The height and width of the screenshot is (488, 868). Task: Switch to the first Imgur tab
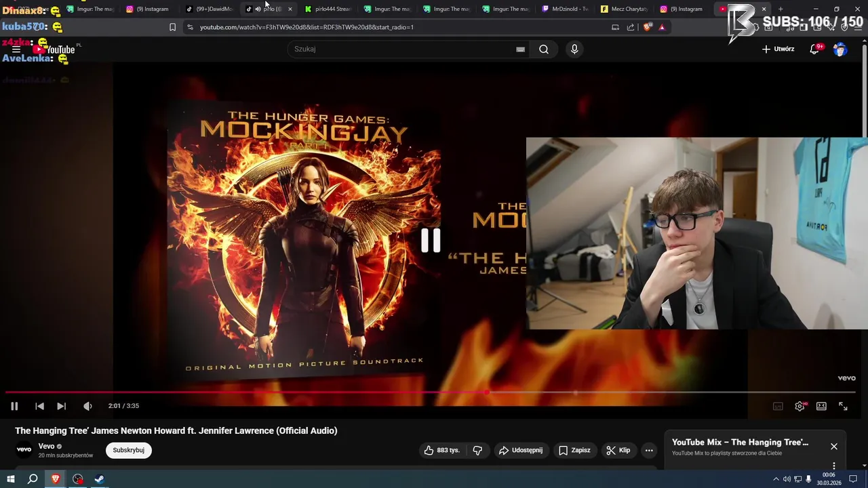(x=90, y=9)
